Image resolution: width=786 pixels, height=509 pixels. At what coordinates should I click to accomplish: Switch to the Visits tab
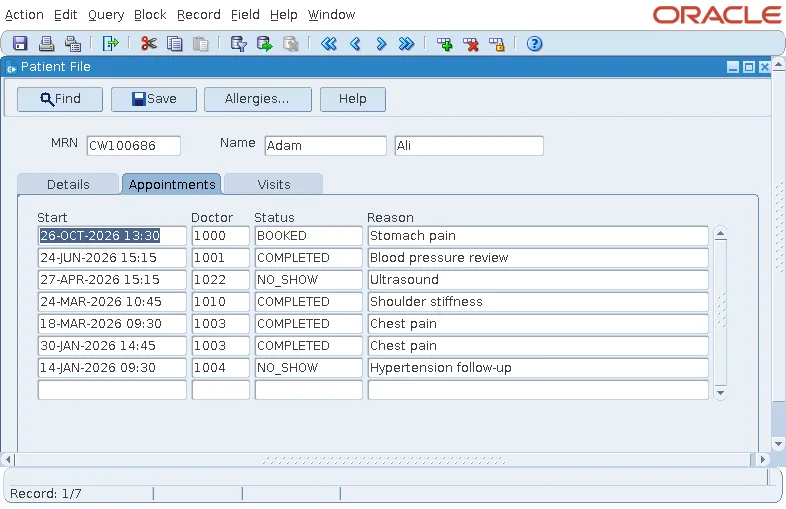[274, 184]
